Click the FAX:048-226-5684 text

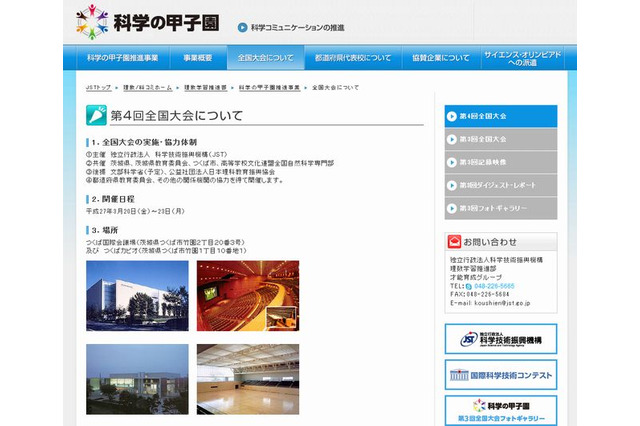click(x=480, y=294)
